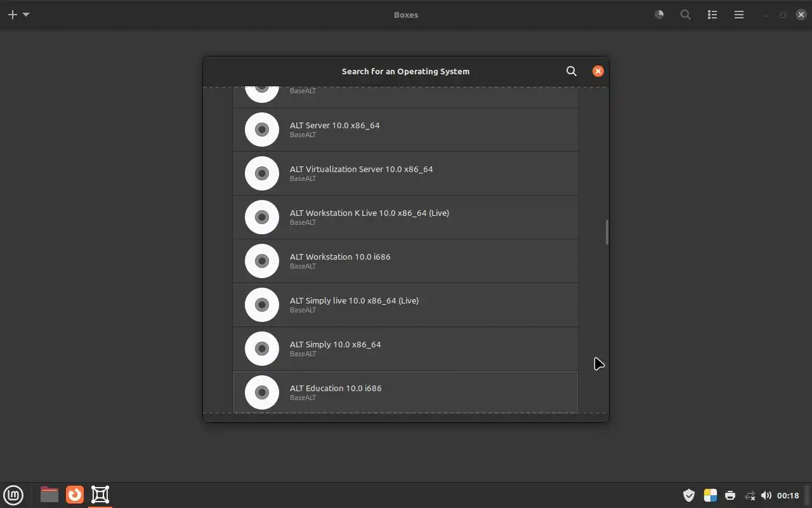Click disc icon of ALT Virtualization Server row
Viewport: 812px width, 508px height.
(x=262, y=173)
